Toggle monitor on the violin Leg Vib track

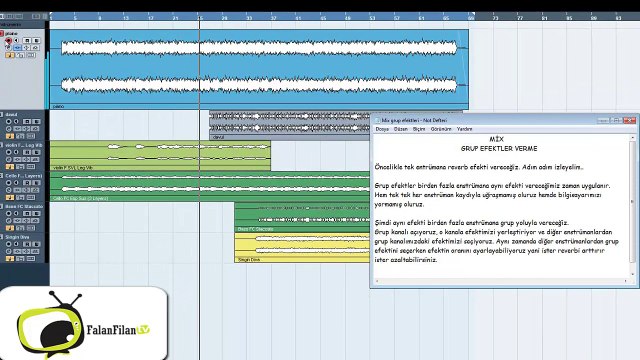[16, 152]
